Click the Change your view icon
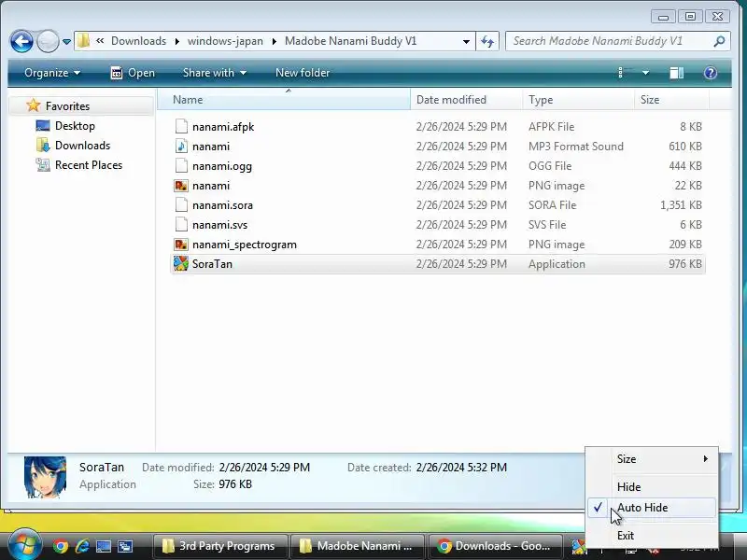Viewport: 747px width, 560px height. (x=625, y=73)
